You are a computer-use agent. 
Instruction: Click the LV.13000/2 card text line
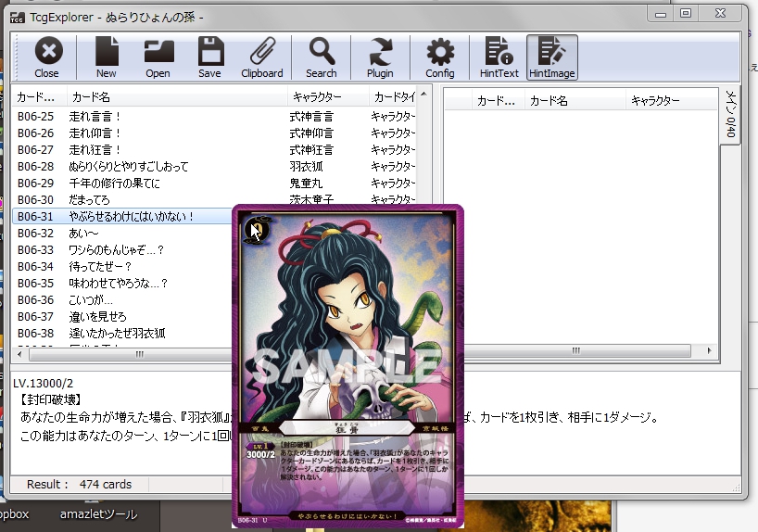coord(43,384)
